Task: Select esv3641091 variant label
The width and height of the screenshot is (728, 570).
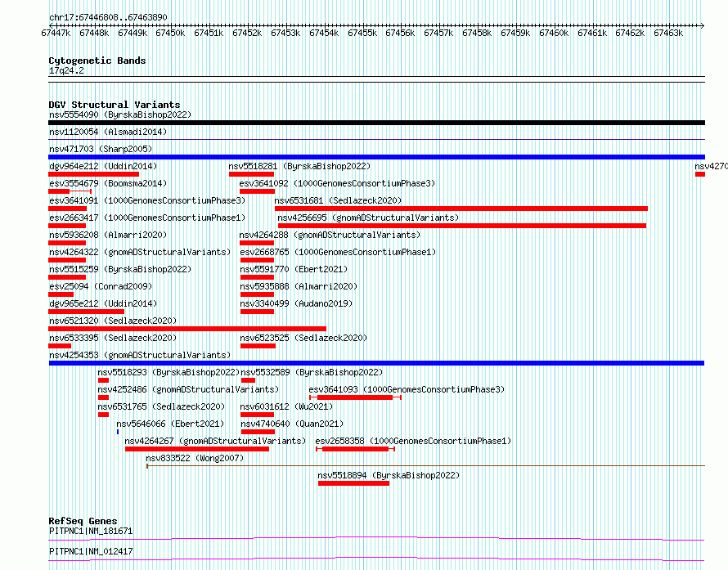Action: (x=147, y=200)
